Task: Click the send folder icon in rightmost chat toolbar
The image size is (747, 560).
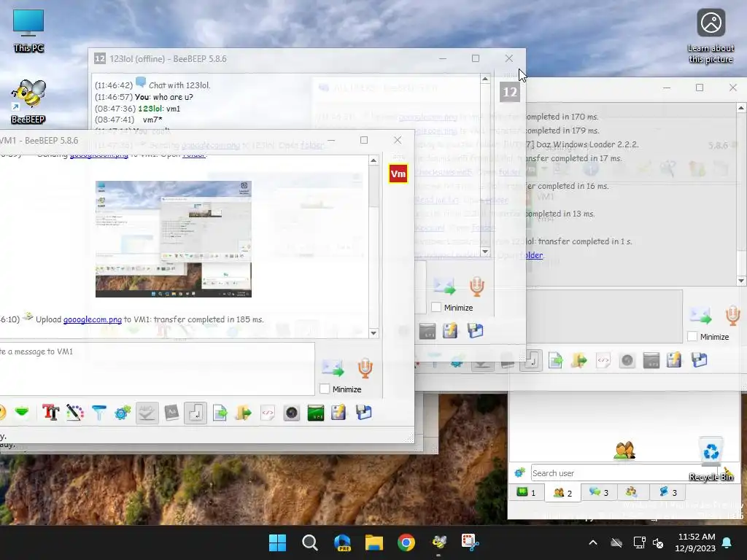Action: 579,360
